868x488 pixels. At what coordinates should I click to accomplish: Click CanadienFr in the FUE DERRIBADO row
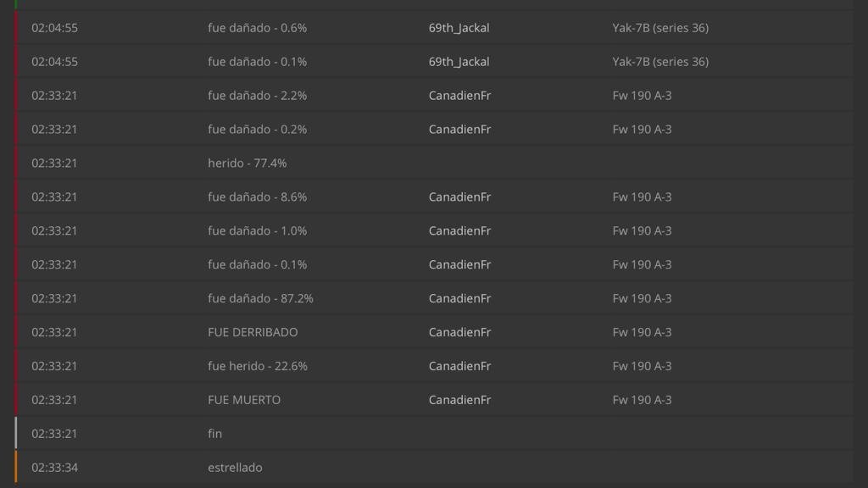[459, 332]
